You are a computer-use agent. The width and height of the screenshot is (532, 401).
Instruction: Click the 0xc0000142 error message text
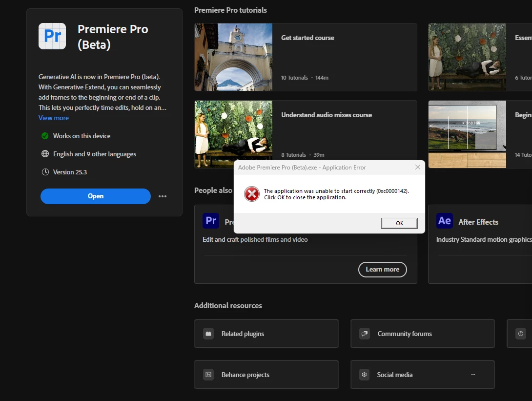click(x=336, y=194)
